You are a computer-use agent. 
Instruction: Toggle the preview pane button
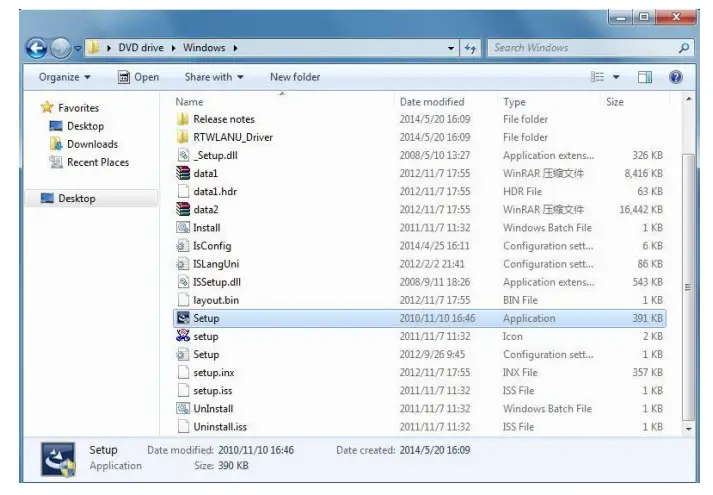645,77
